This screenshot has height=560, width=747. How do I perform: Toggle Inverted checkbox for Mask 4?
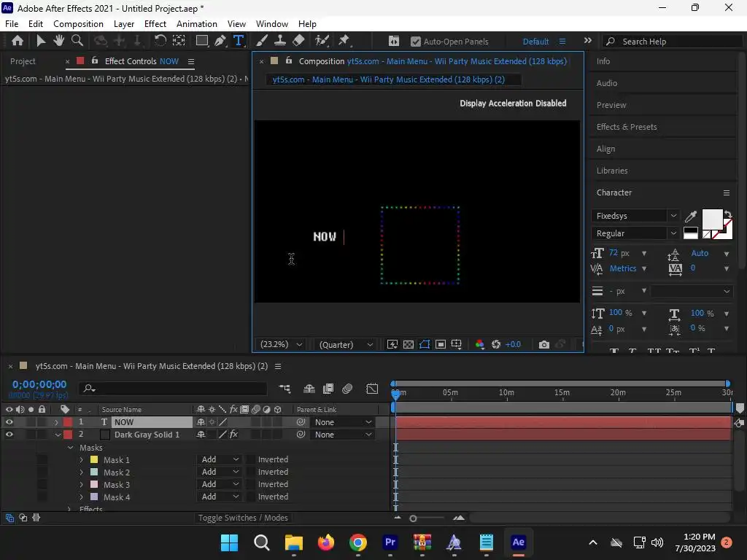[251, 497]
